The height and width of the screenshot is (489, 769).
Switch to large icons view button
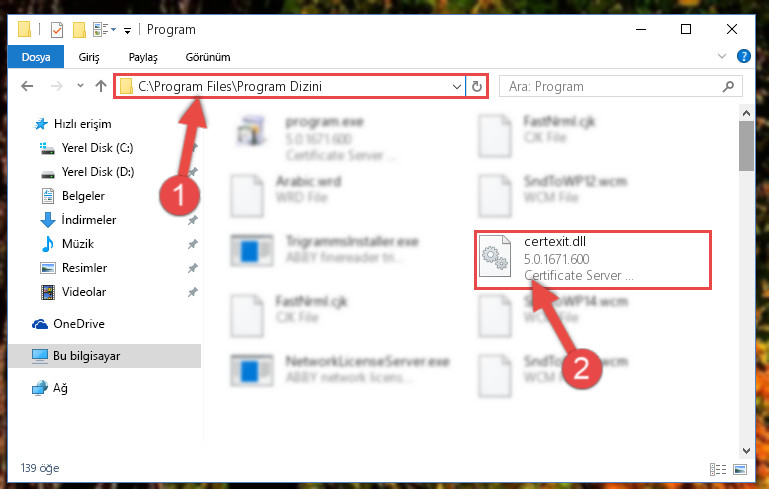click(740, 469)
